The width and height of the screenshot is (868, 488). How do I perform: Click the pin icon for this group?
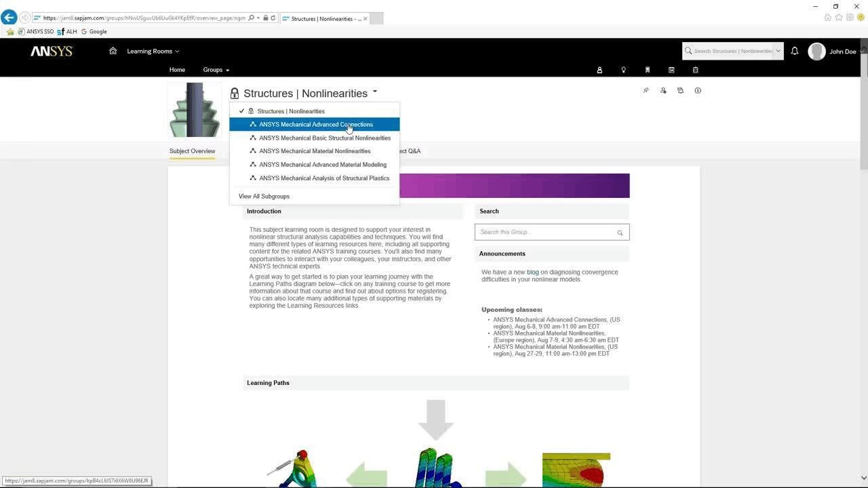click(646, 90)
